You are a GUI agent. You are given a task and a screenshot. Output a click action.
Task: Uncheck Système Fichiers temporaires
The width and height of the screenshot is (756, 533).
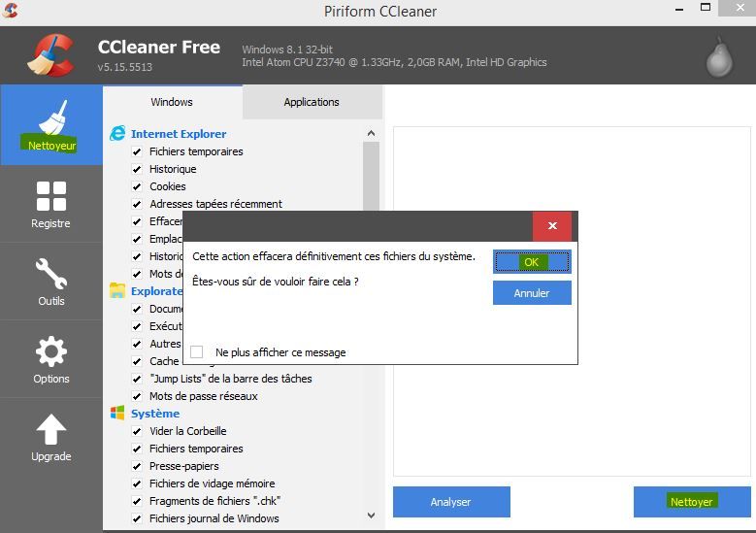point(137,449)
